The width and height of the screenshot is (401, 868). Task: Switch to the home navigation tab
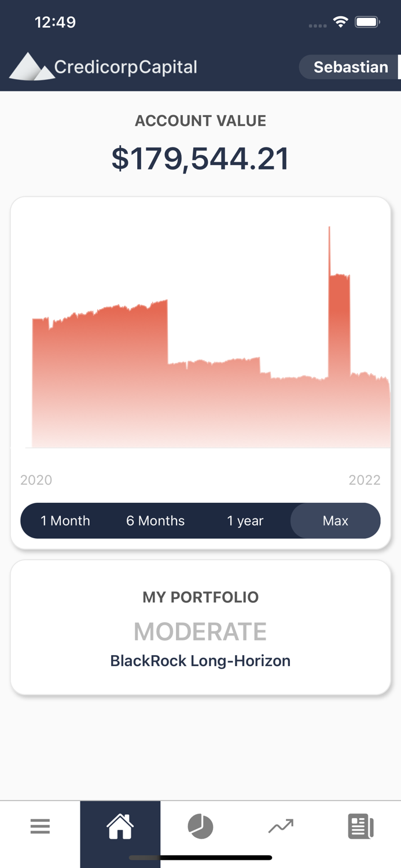click(120, 826)
